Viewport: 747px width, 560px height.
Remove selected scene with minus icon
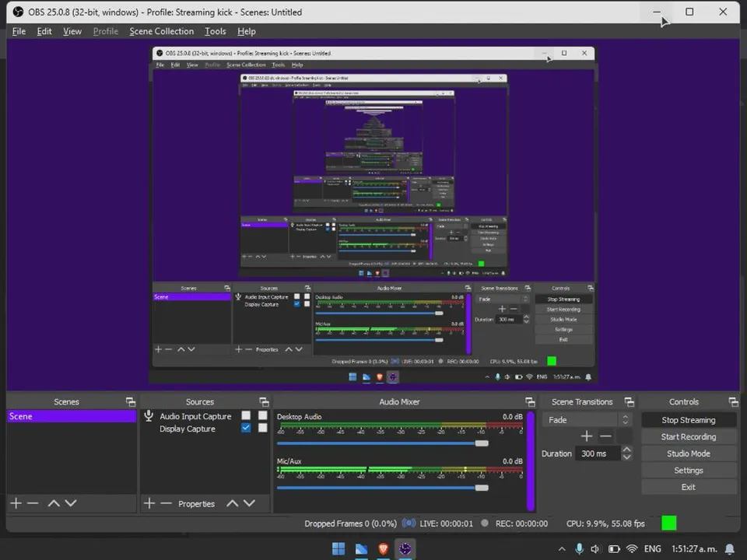tap(33, 503)
